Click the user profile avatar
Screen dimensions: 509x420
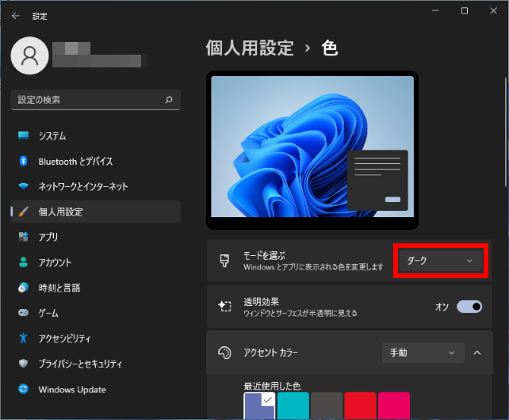30,55
